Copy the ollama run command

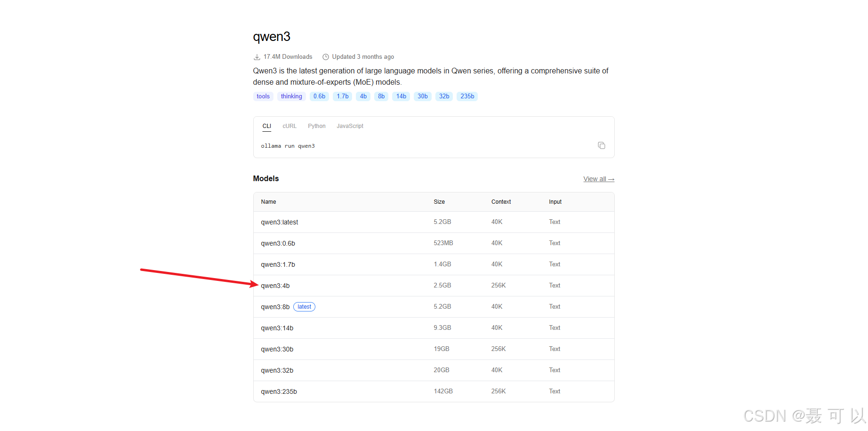[601, 145]
